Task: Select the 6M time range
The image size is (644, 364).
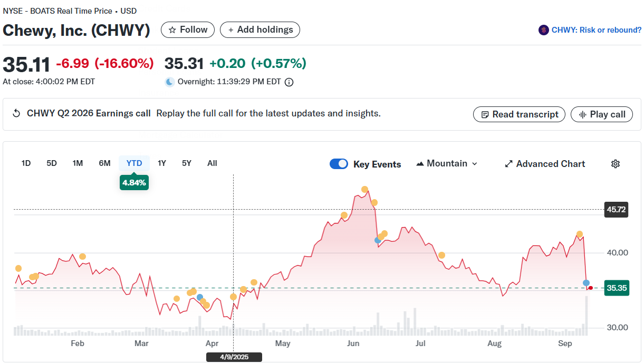Action: coord(104,163)
